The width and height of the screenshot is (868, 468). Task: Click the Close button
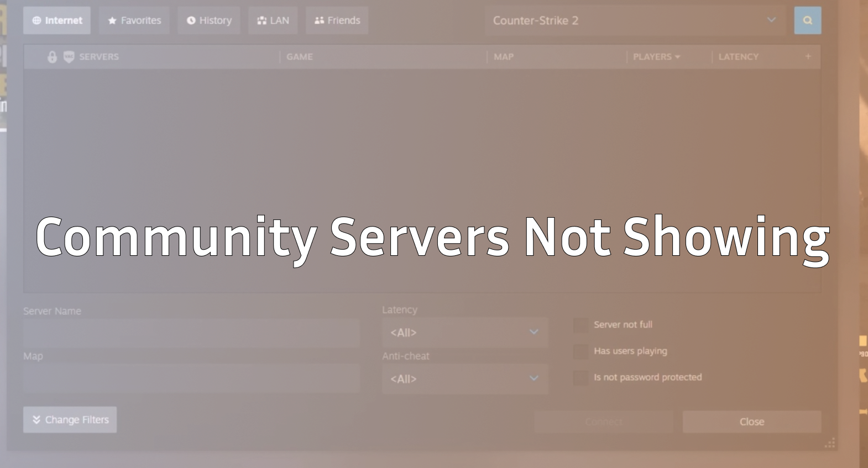751,422
